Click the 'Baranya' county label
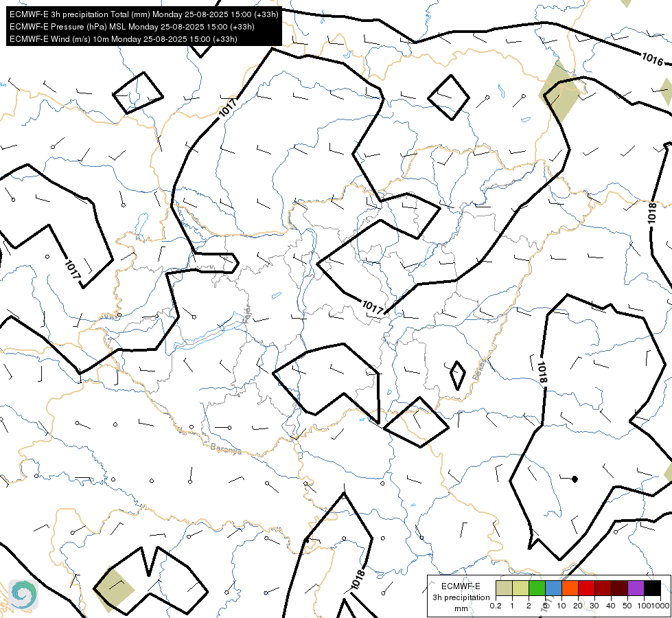Viewport: 672px width, 618px height. click(226, 449)
